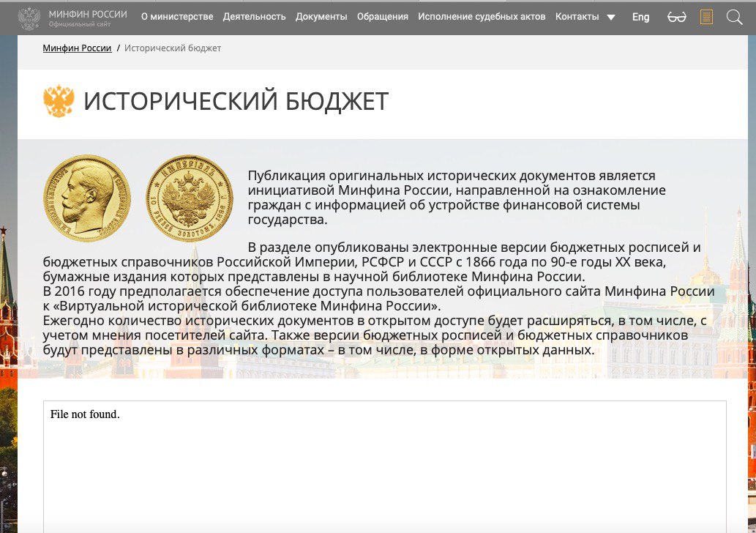
Task: Click the Официальный сайт subtitle text
Action: click(x=80, y=24)
